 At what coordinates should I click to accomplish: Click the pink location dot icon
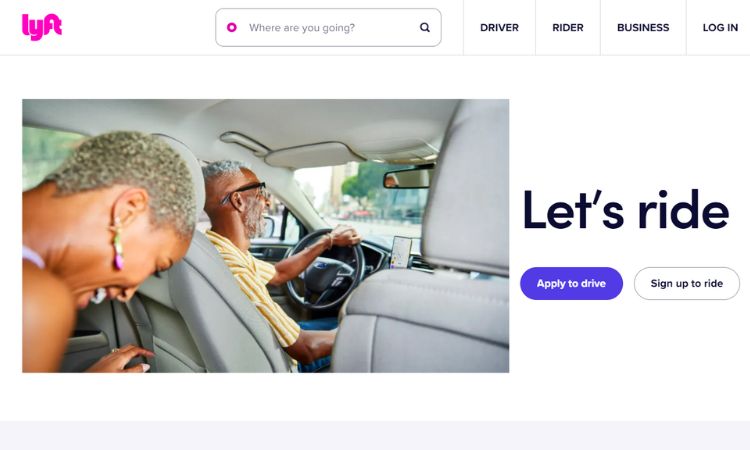(x=232, y=27)
